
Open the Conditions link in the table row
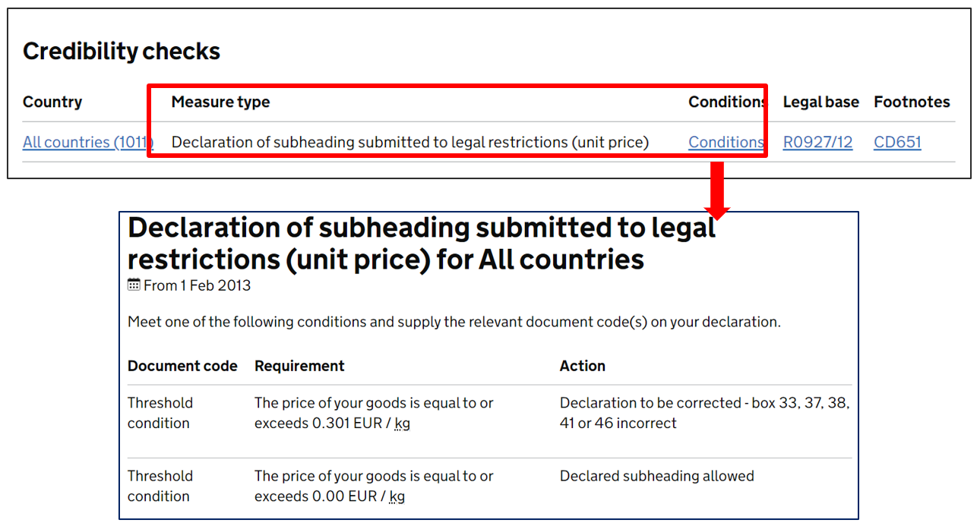pos(726,142)
